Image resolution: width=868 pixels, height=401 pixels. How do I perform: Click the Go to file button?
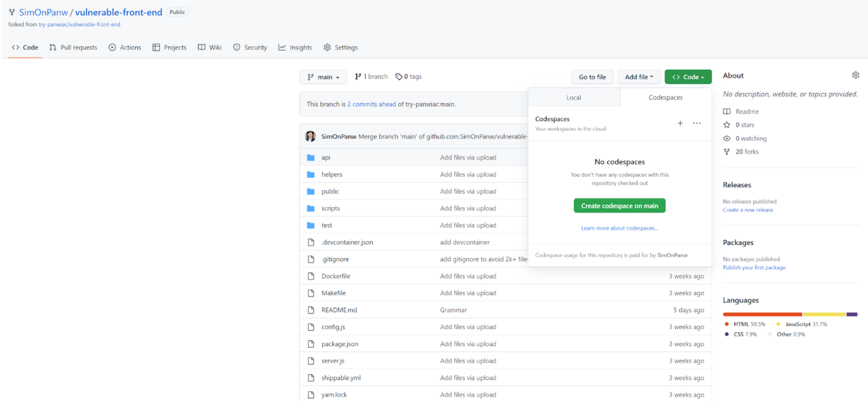pyautogui.click(x=592, y=77)
